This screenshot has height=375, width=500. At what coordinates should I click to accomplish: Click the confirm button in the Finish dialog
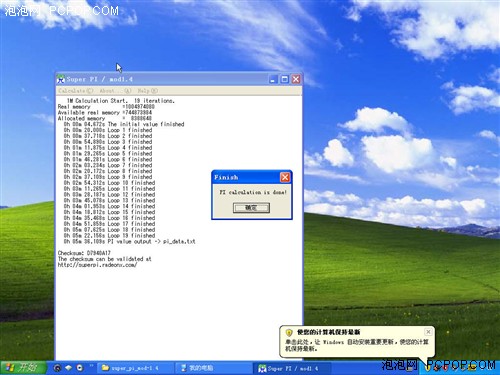[251, 208]
